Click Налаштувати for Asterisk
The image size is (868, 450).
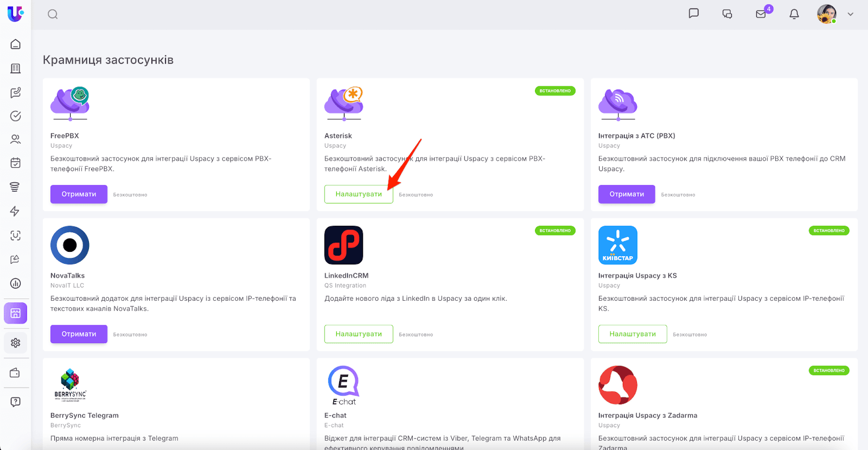tap(359, 194)
